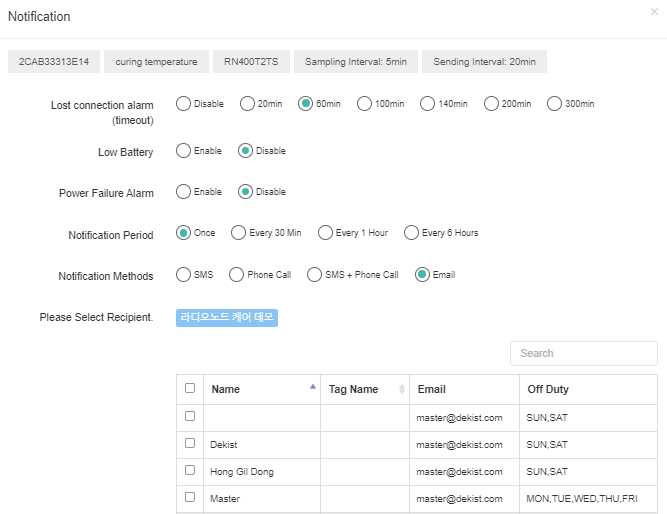
Task: Click the Email column header
Action: click(465, 389)
